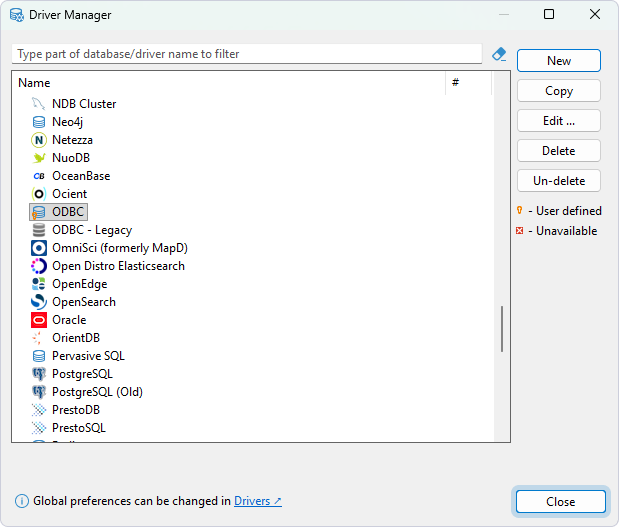Select the Pervasive SQL driver name
The width and height of the screenshot is (619, 527).
[x=88, y=356]
